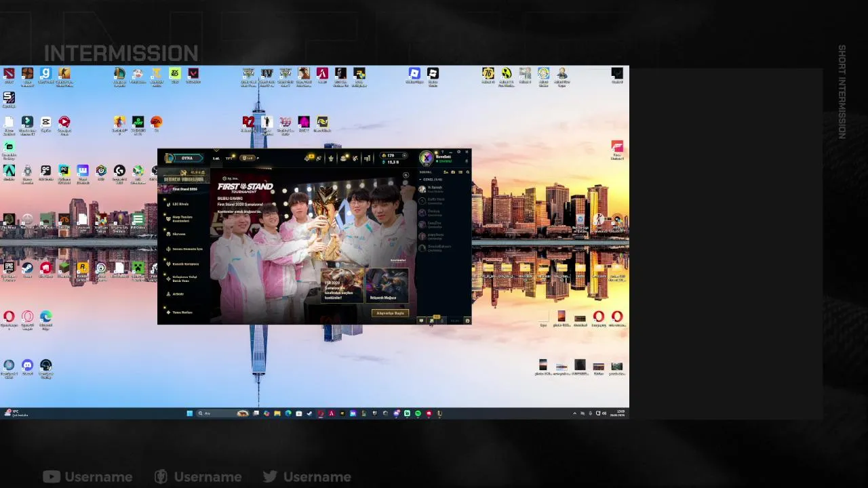The height and width of the screenshot is (488, 868).
Task: Open the Collection icon in client header
Action: coord(343,158)
